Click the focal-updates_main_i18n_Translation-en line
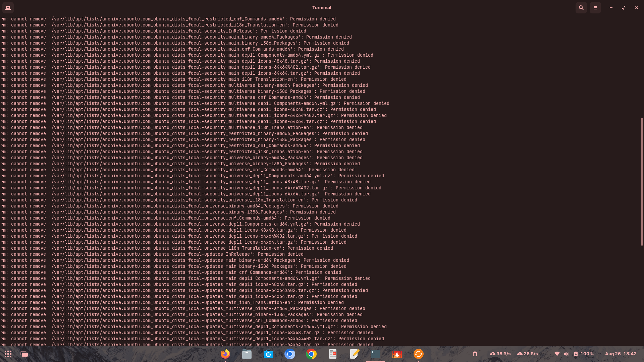 tap(172, 303)
